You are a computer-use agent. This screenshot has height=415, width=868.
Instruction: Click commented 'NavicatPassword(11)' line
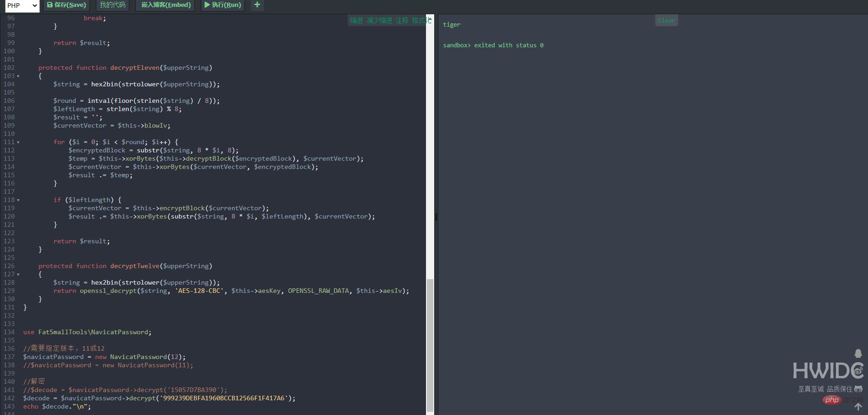point(108,365)
